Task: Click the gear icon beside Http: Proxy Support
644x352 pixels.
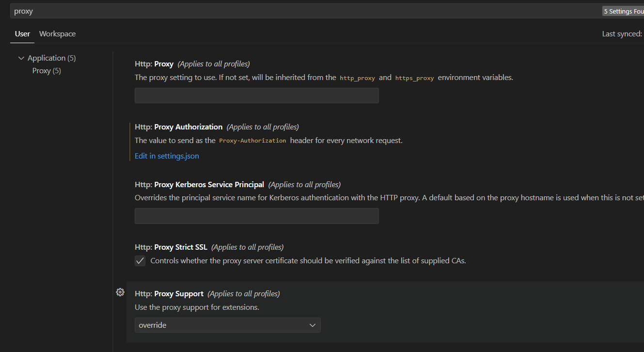Action: [x=120, y=292]
